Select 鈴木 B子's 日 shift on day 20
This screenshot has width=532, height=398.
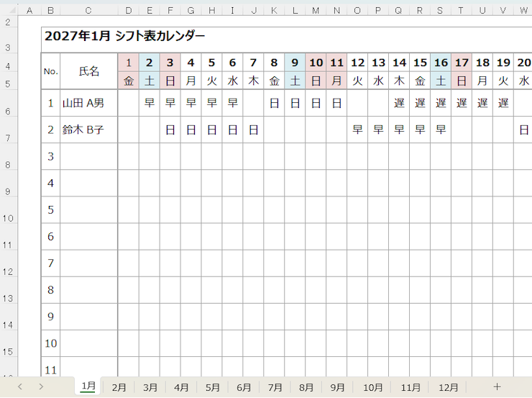(523, 130)
